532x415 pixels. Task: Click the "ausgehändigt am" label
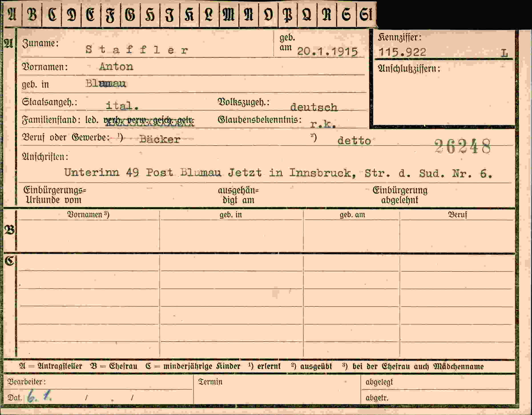click(238, 195)
